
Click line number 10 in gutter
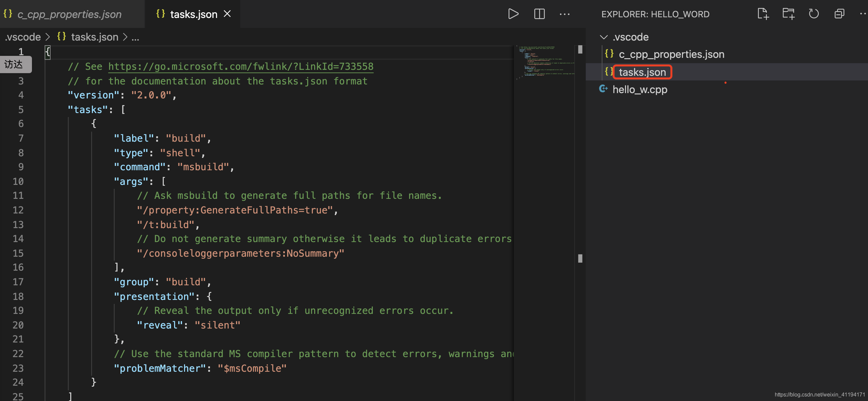tap(18, 182)
